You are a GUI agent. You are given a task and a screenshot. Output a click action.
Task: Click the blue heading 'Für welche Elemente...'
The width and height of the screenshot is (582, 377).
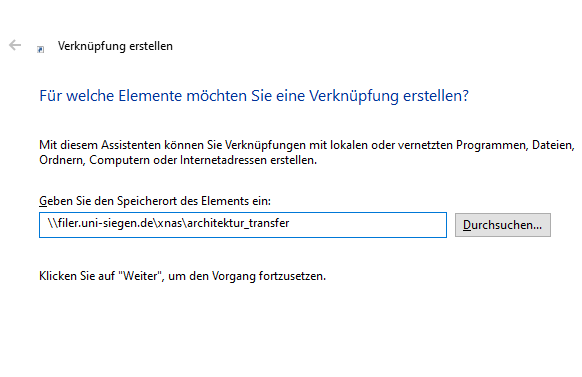coord(254,96)
